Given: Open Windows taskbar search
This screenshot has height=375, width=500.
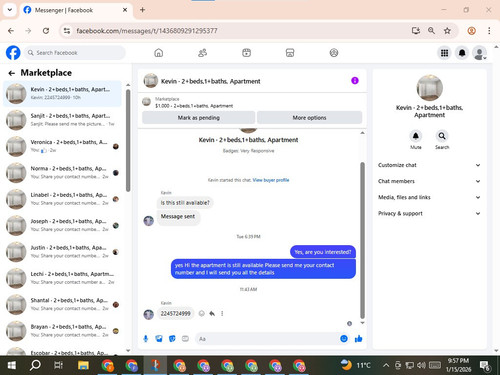Looking at the screenshot, I should point(35,365).
